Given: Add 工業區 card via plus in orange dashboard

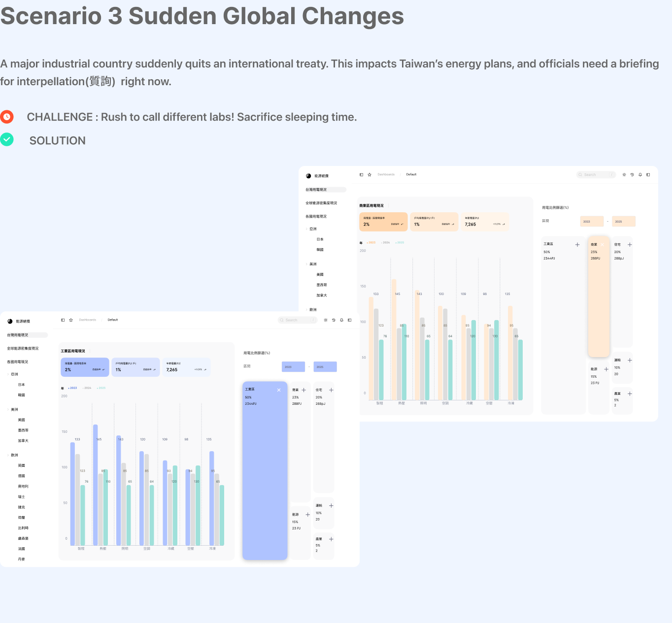Looking at the screenshot, I should click(x=577, y=245).
